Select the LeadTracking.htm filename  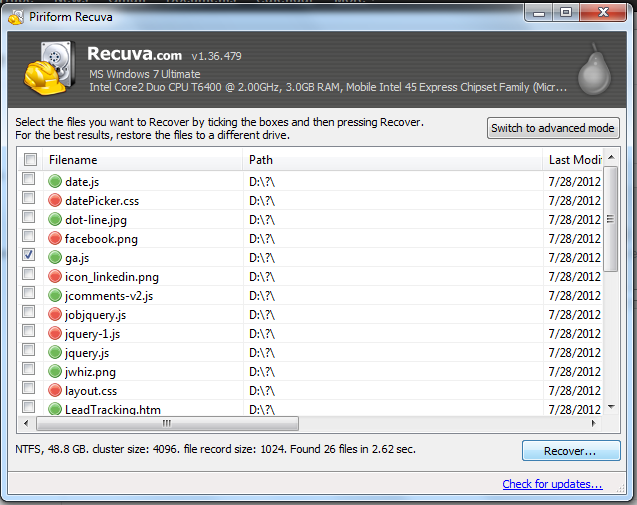tap(113, 409)
